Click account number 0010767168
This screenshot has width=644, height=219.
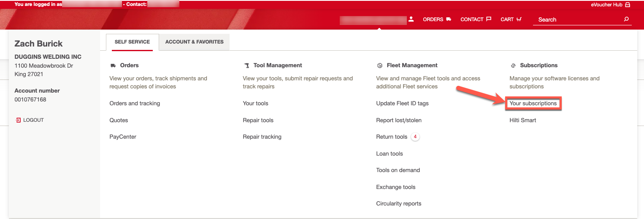point(30,100)
